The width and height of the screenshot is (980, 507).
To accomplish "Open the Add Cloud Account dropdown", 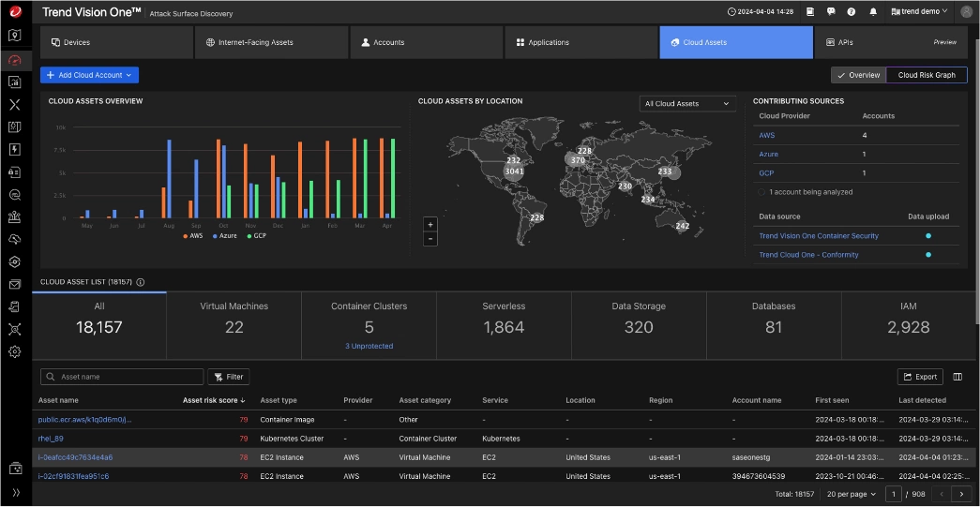I will [x=89, y=75].
